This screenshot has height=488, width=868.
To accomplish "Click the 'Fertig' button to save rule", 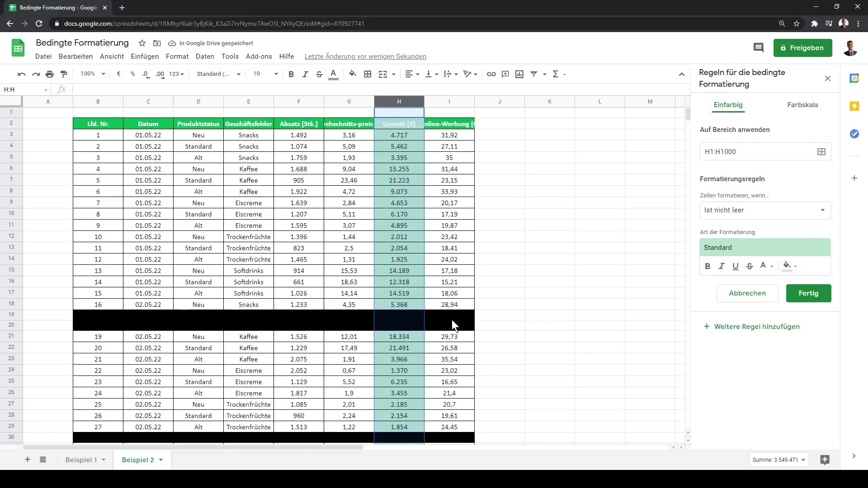I will click(x=808, y=292).
